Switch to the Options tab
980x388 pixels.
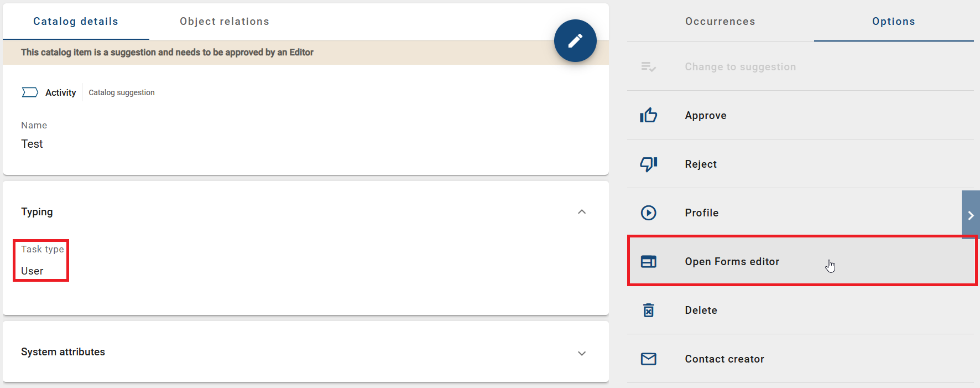(894, 21)
